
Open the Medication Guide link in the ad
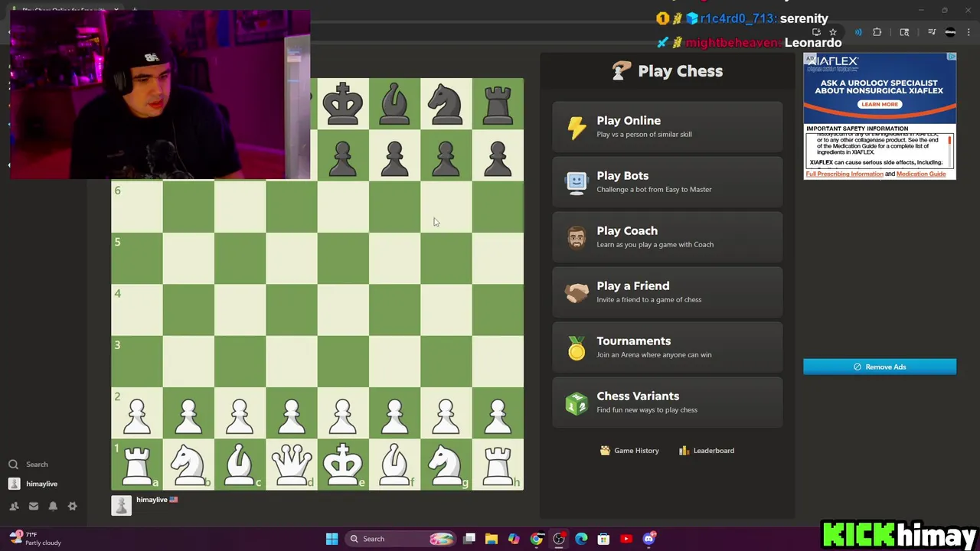pos(921,174)
